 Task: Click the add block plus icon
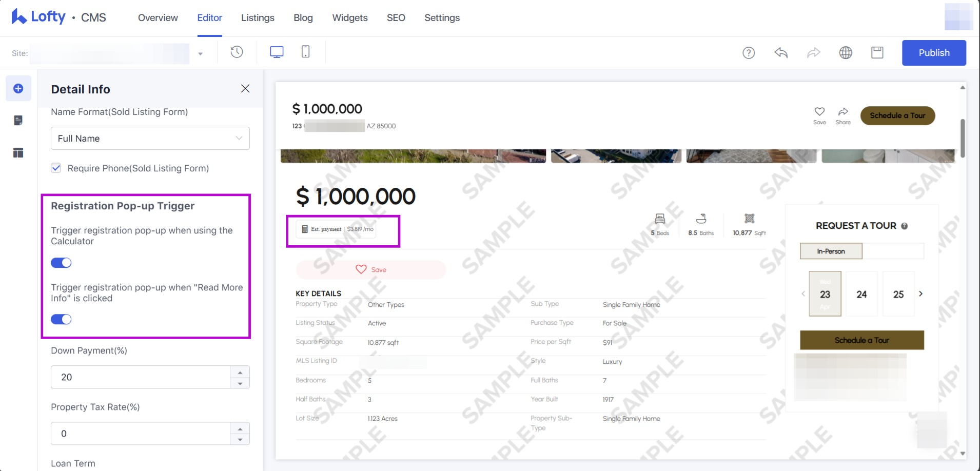point(18,89)
